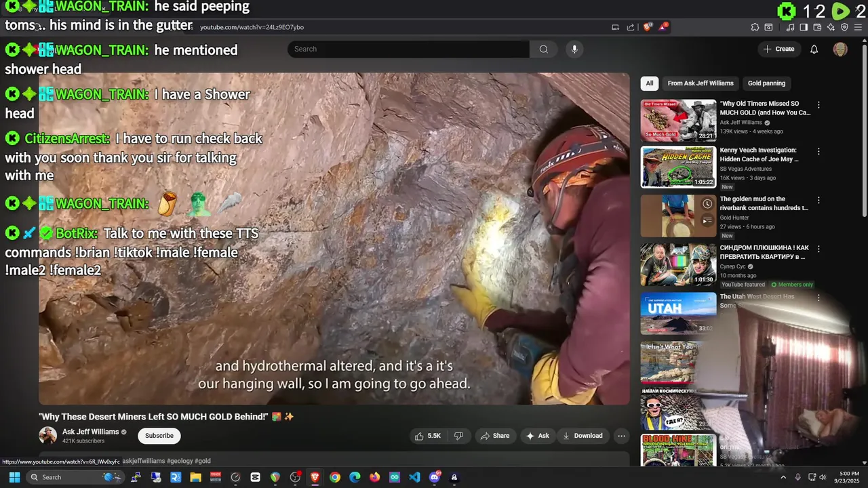The height and width of the screenshot is (488, 868).
Task: Open File Explorer from the taskbar
Action: [195, 477]
